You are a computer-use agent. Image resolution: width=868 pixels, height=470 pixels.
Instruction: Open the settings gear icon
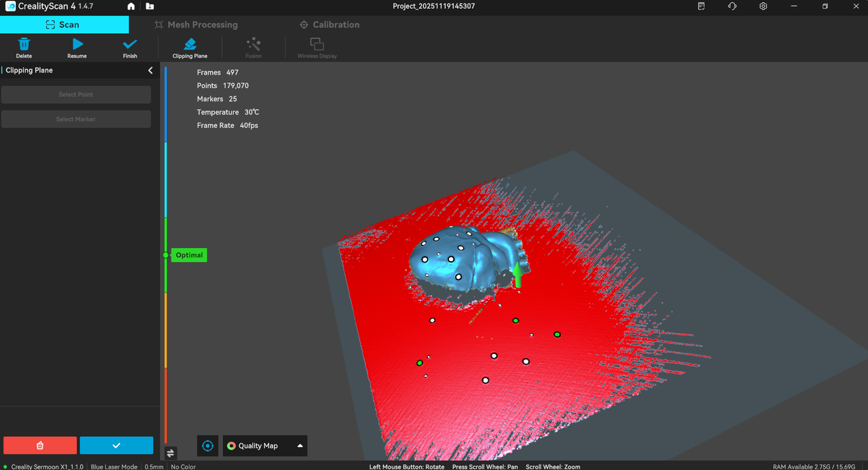tap(764, 6)
